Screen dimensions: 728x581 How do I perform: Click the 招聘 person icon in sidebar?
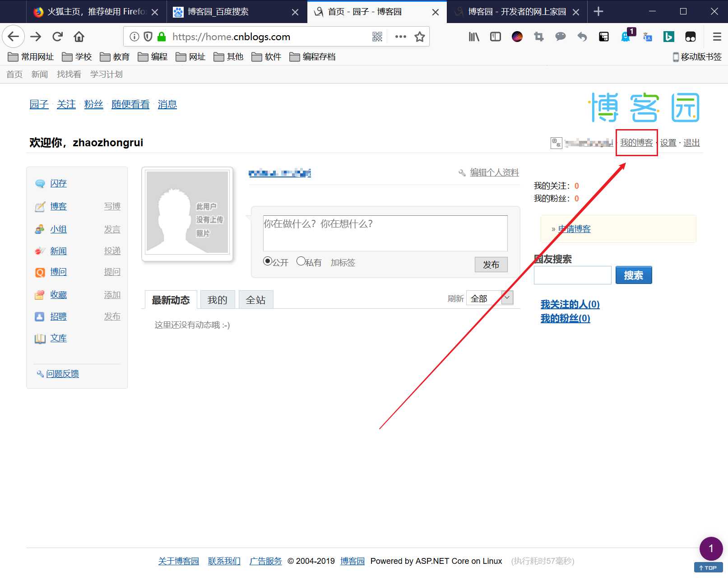click(40, 316)
